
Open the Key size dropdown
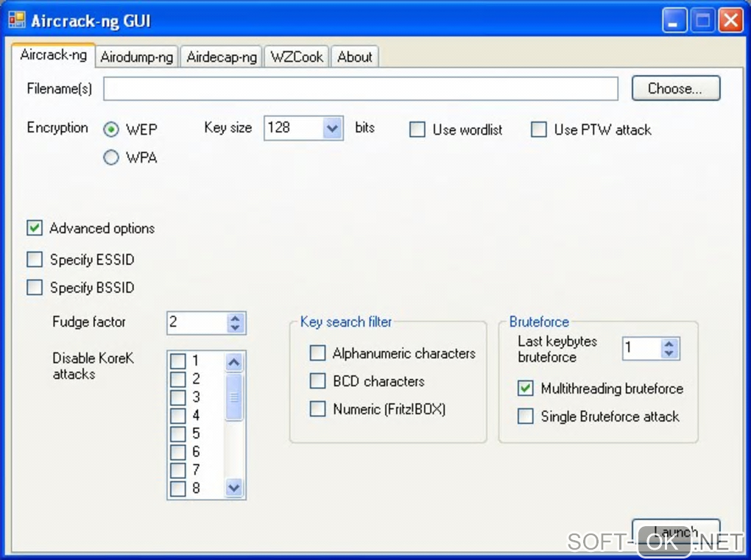pyautogui.click(x=332, y=128)
